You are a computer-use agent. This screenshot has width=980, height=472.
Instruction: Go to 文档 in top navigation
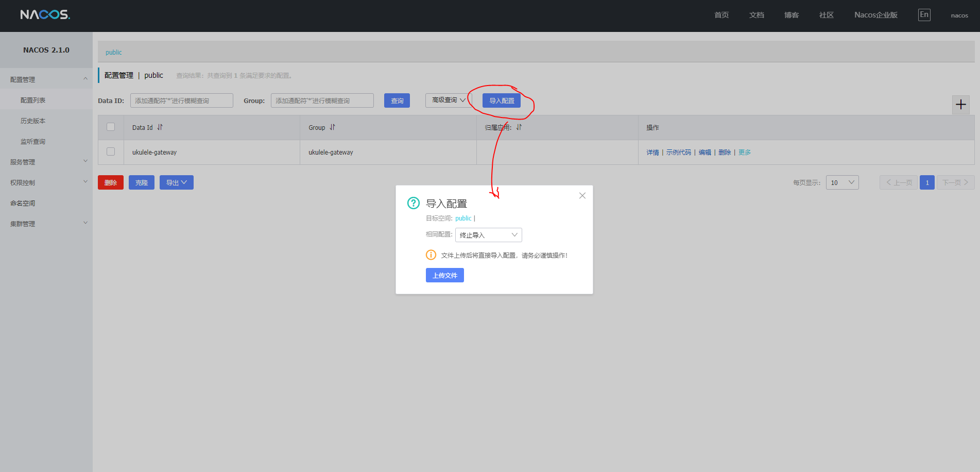[x=757, y=15]
